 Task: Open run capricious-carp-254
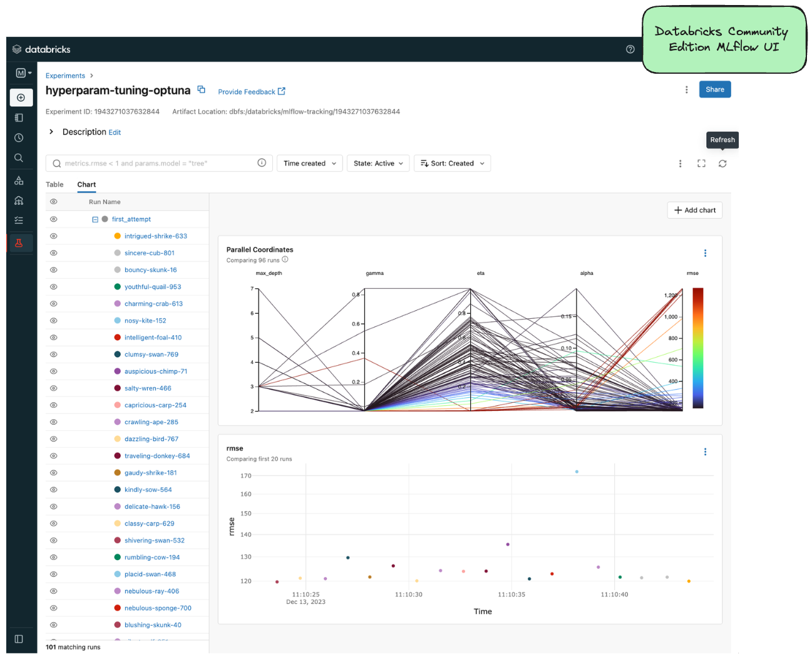(155, 405)
